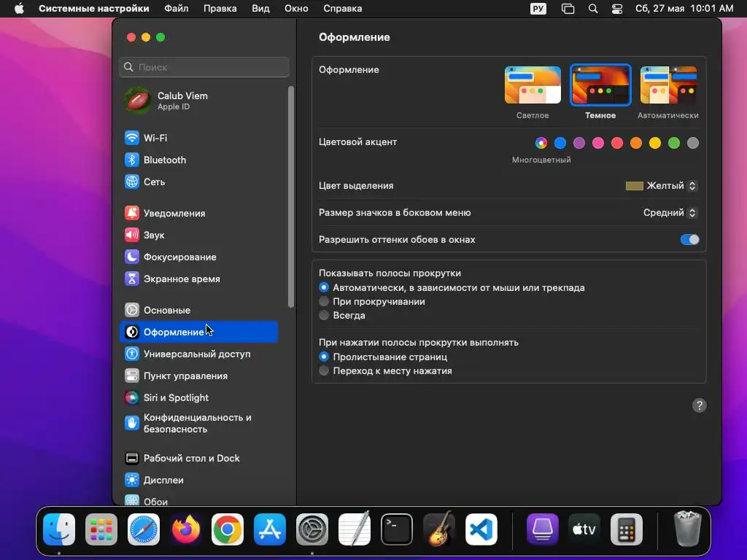
Task: Open Apple TV from the Dock
Action: tap(584, 529)
